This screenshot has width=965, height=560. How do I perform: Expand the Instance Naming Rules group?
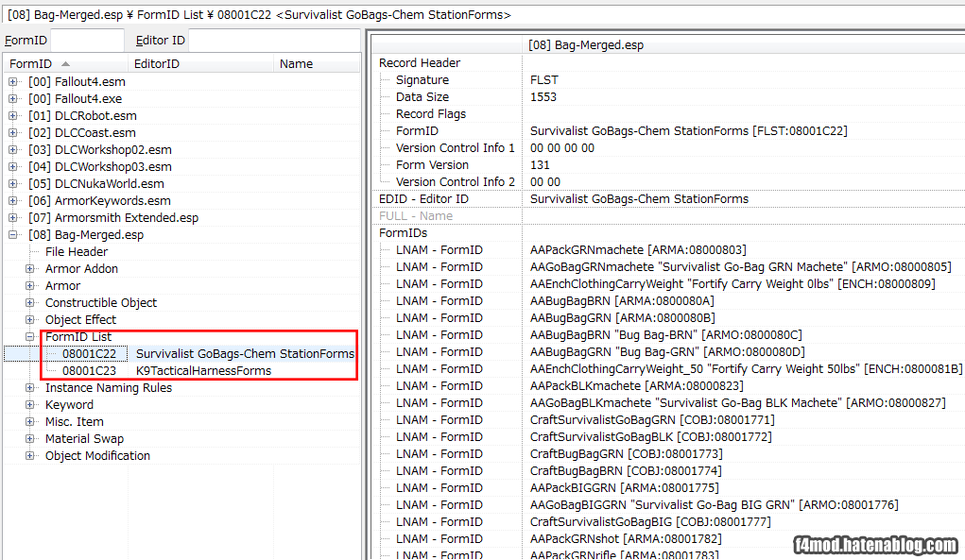point(29,388)
